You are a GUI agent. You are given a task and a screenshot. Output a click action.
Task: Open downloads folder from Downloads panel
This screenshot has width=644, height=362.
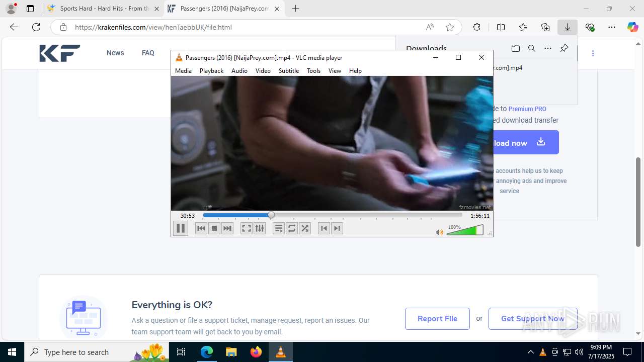click(x=515, y=48)
